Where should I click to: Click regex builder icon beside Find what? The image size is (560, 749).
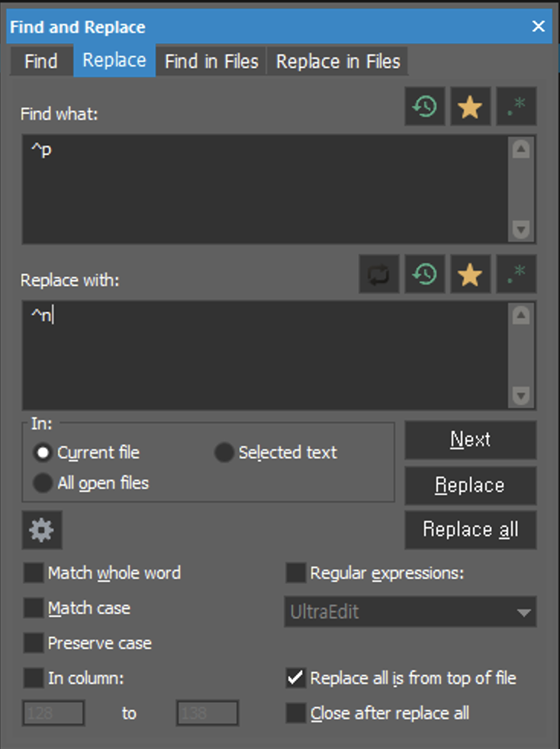point(517,107)
